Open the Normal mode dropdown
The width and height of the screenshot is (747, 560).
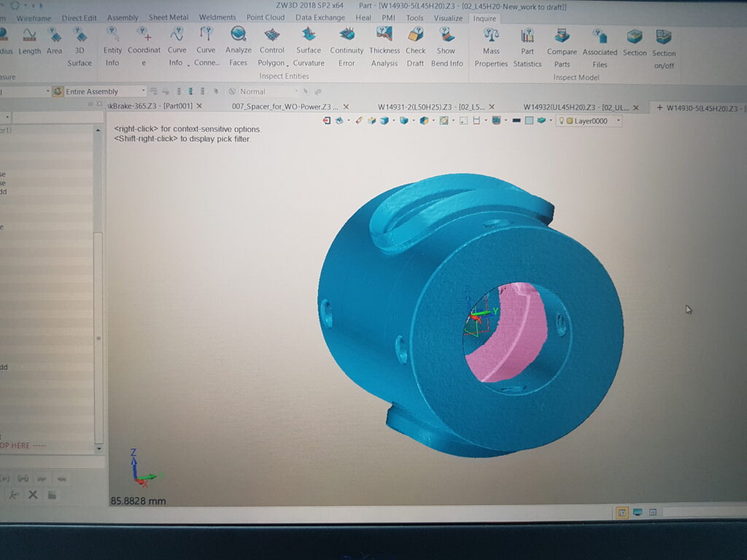[296, 92]
